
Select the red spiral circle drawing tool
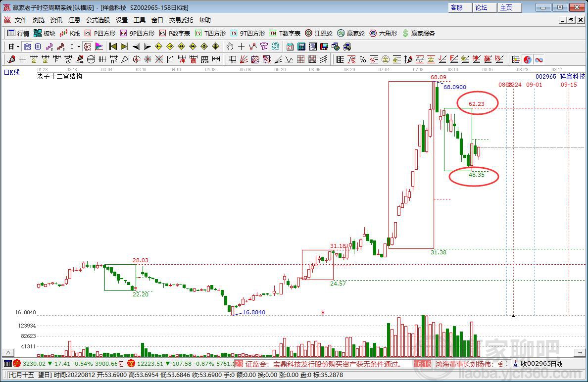tap(137, 59)
